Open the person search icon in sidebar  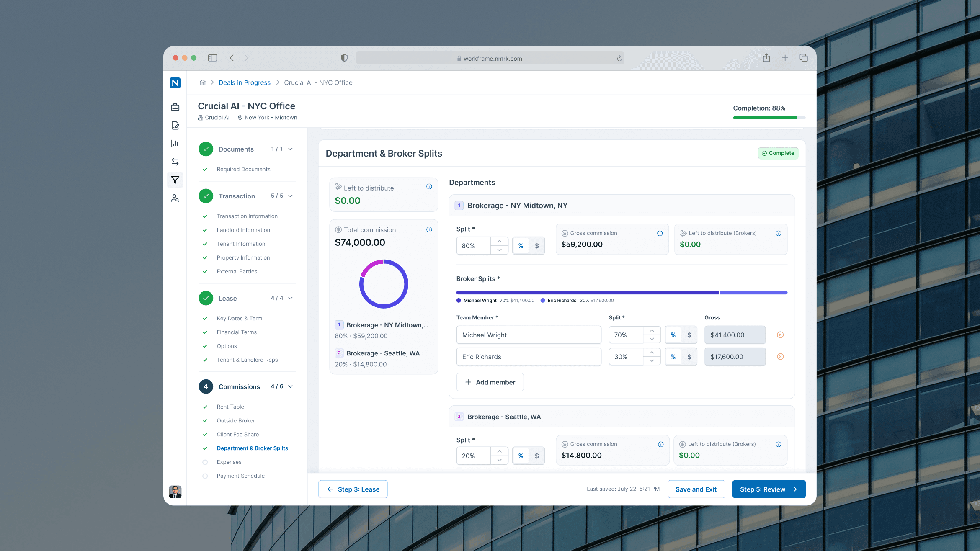pyautogui.click(x=175, y=198)
